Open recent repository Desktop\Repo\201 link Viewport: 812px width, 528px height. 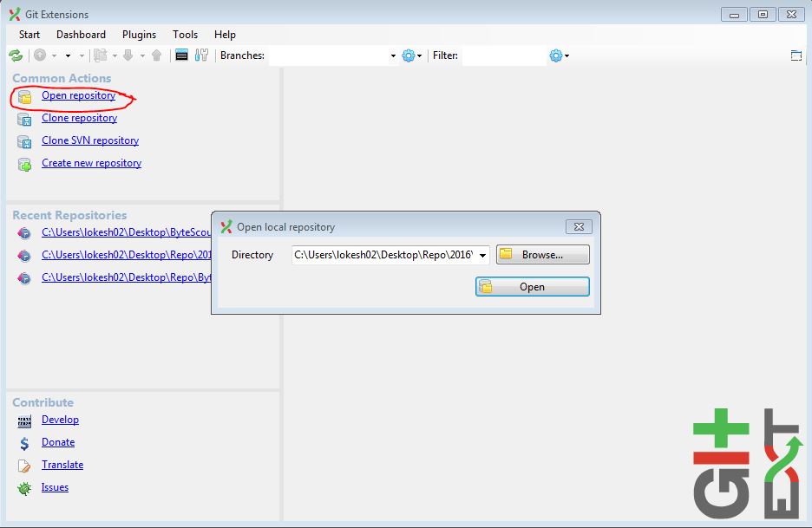point(126,255)
